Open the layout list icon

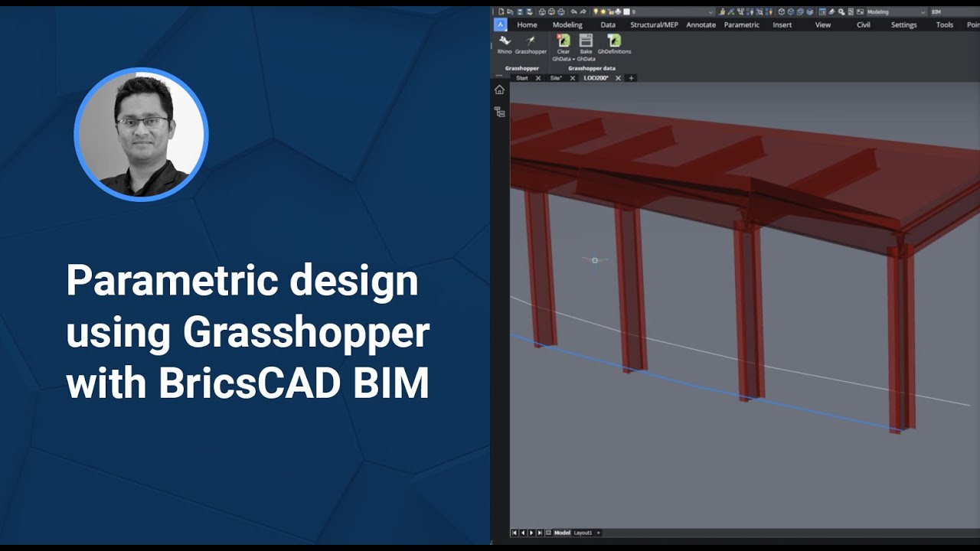[548, 533]
